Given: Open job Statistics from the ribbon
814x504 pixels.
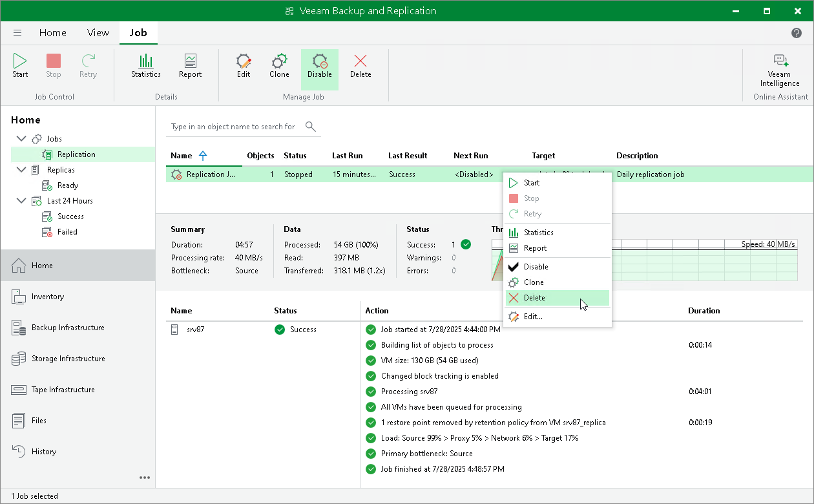Looking at the screenshot, I should coord(146,67).
